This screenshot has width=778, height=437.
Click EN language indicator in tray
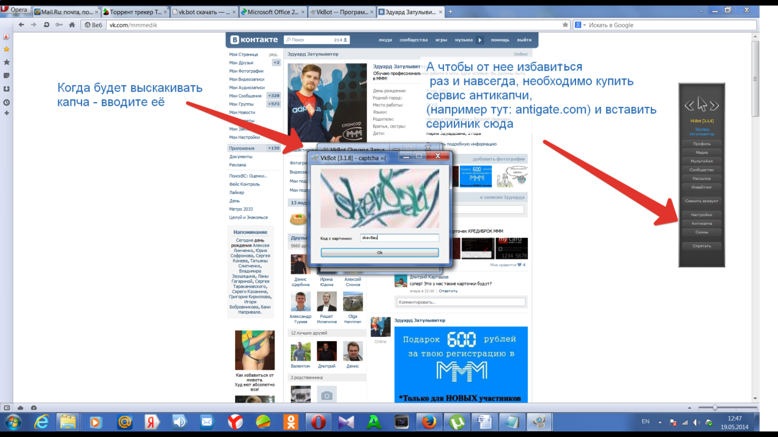click(646, 422)
